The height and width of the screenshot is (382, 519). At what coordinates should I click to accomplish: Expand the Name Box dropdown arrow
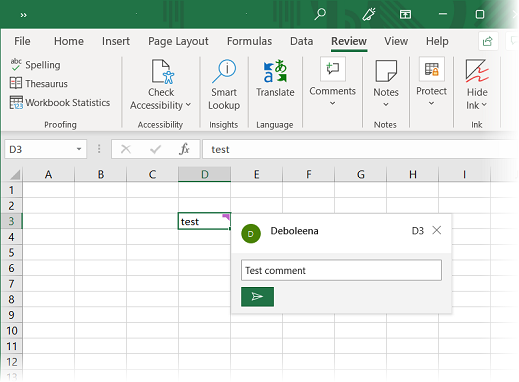tap(79, 149)
